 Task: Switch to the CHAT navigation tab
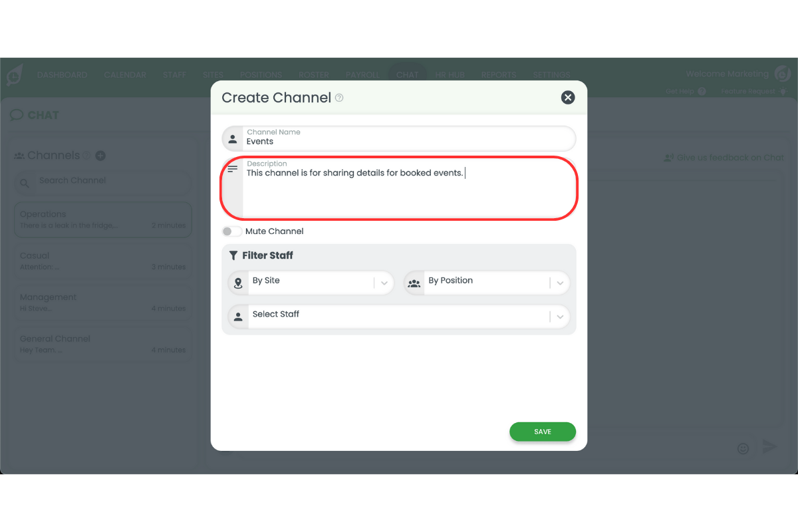point(407,74)
